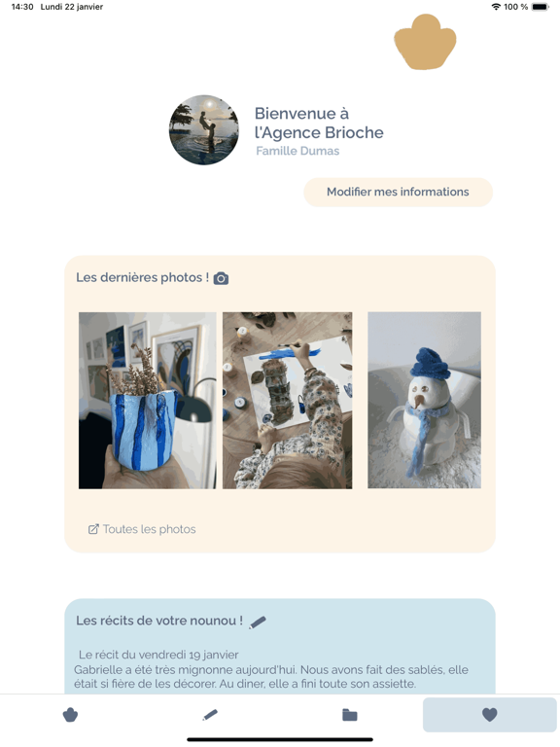Viewport: 560px width, 747px height.
Task: Open the striped blue vase photo
Action: [x=147, y=400]
